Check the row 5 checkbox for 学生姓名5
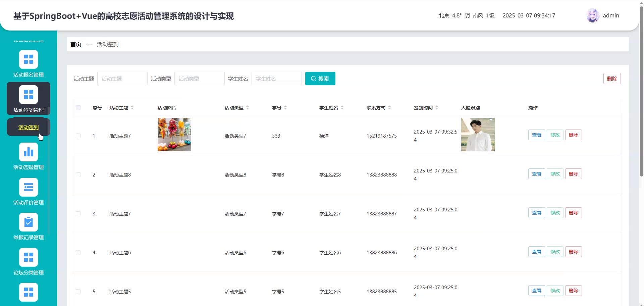Screen dimensions: 644x306 [x=78, y=292]
